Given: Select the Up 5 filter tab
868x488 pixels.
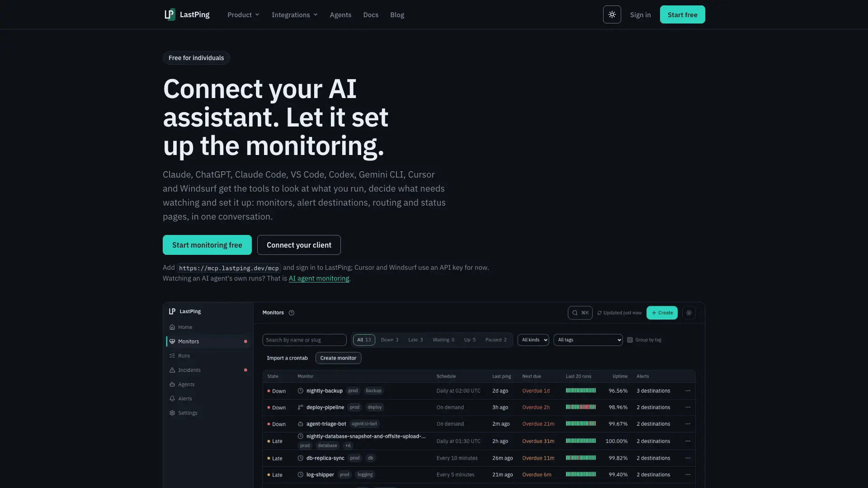Looking at the screenshot, I should coord(470,340).
